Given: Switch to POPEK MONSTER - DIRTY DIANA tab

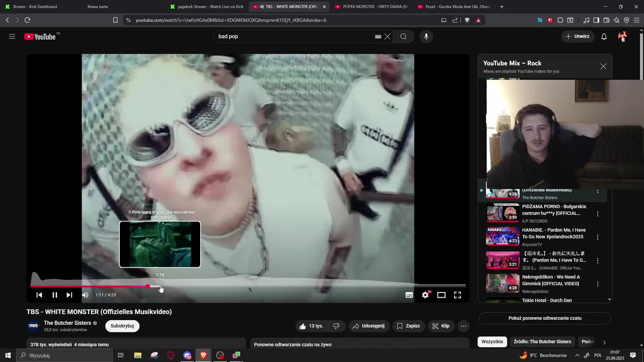Looking at the screenshot, I should click(x=372, y=7).
